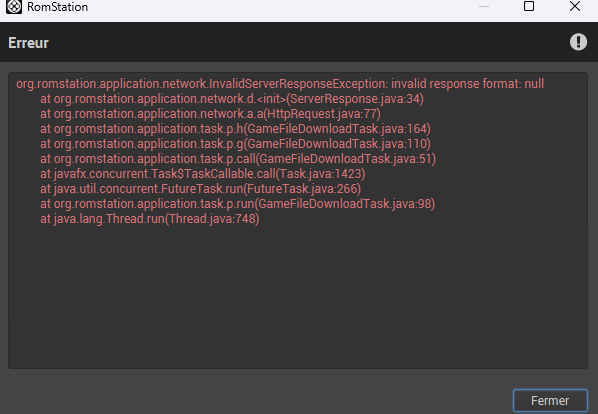Click the ServerResponse.java:34 stack trace line
Image resolution: width=598 pixels, height=414 pixels.
[x=232, y=99]
